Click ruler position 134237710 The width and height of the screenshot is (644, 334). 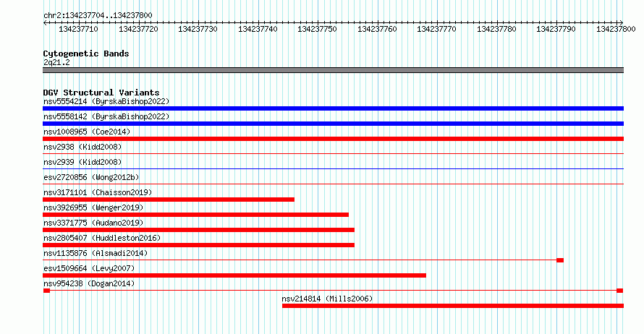78,29
